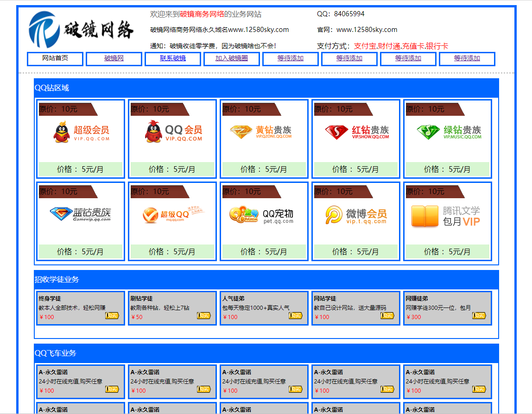Visit the 加入破镜圈 link
The width and height of the screenshot is (532, 414).
(x=232, y=58)
